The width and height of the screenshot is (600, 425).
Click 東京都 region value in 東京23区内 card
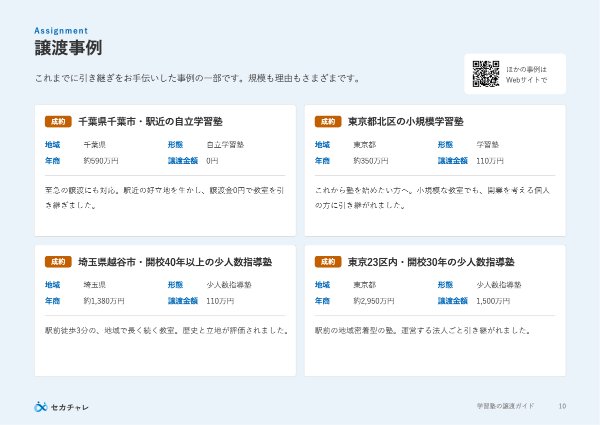(365, 285)
